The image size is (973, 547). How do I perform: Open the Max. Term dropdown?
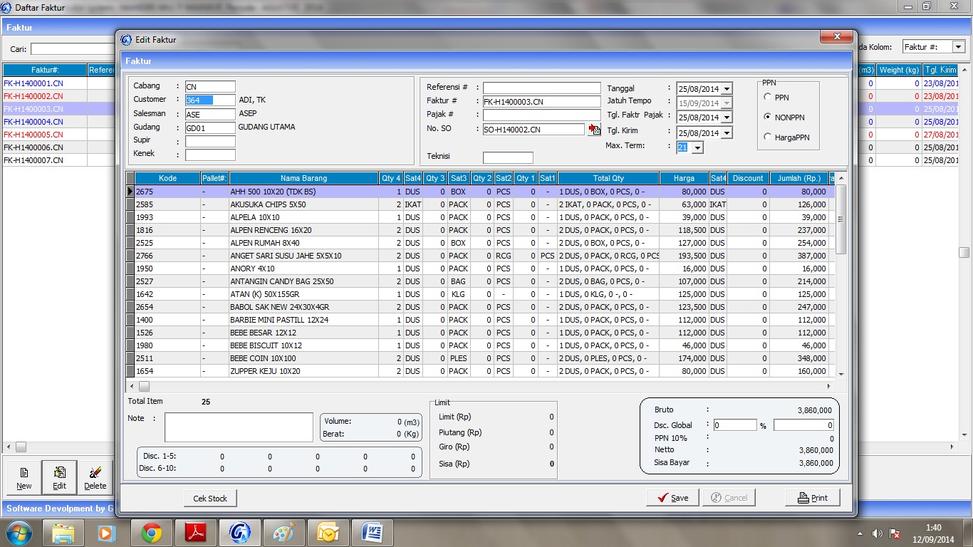coord(697,148)
